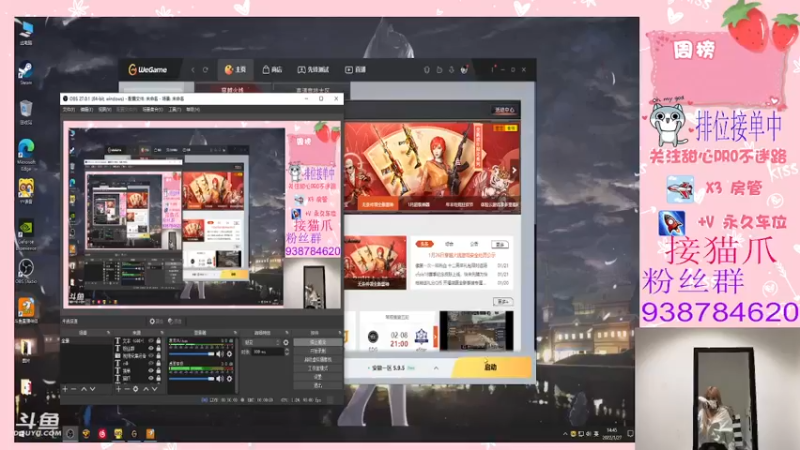Open settings gear for 麦克风/Aux track
This screenshot has width=800, height=450.
[230, 354]
